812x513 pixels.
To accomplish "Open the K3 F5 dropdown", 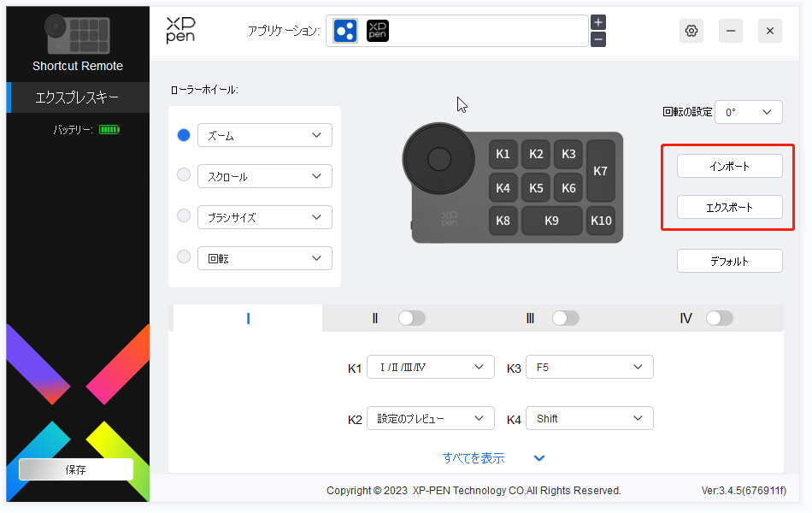I will coord(589,367).
